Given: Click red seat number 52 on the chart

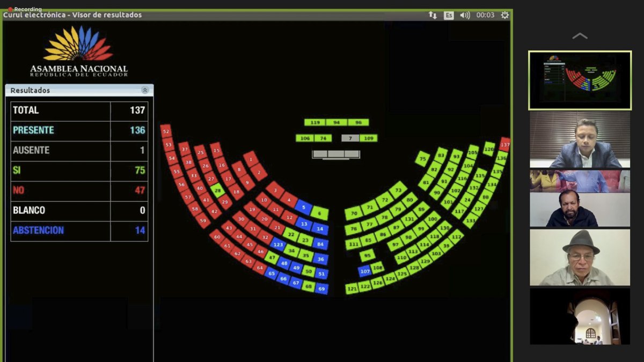Looking at the screenshot, I should (165, 131).
